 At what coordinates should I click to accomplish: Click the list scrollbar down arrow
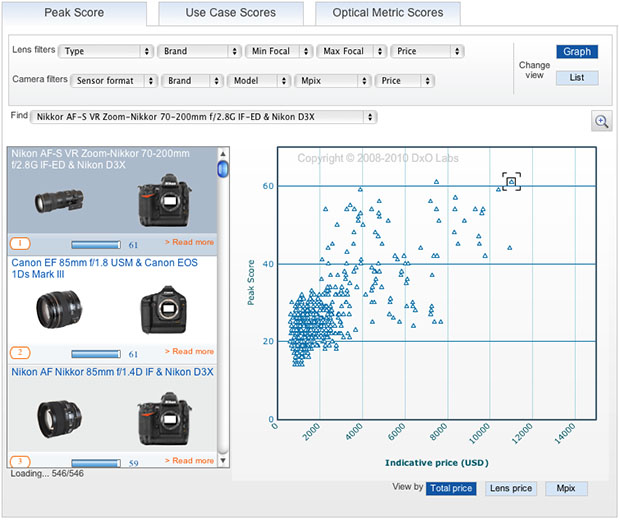pos(223,460)
